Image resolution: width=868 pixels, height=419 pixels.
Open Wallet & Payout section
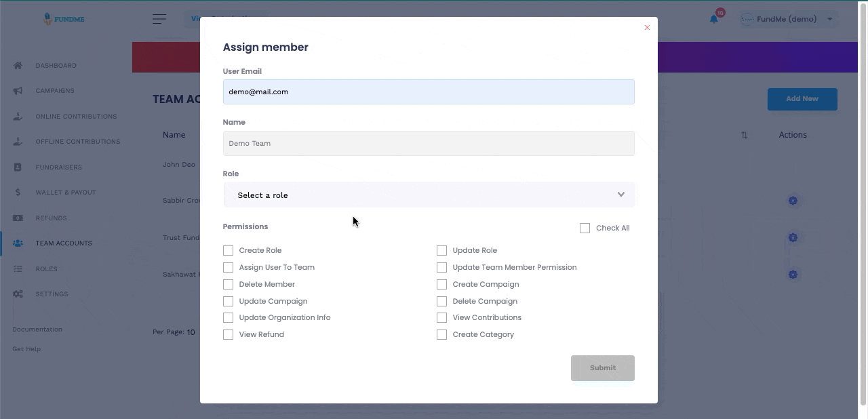point(66,193)
